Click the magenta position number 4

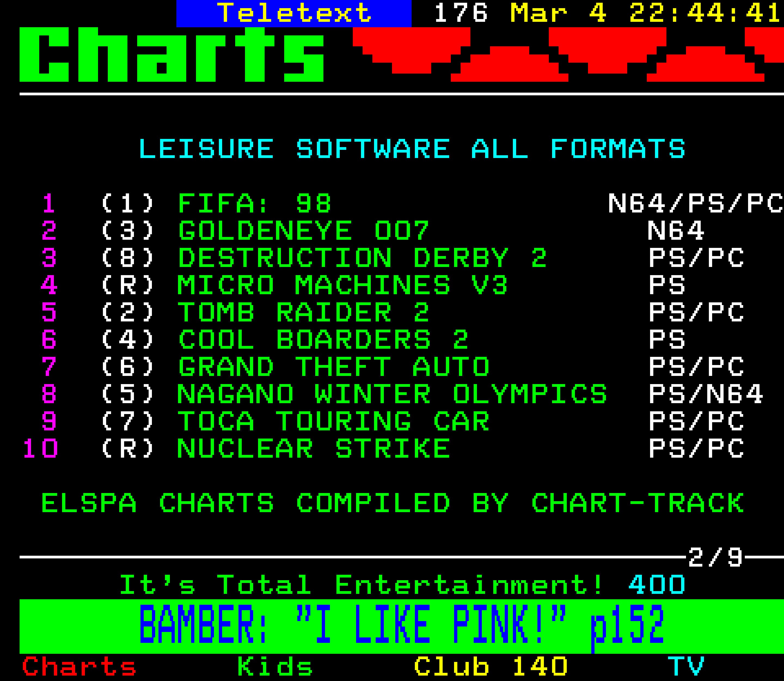point(49,285)
